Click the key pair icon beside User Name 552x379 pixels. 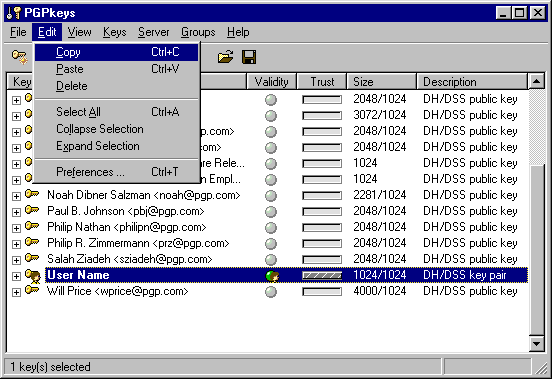pos(33,276)
